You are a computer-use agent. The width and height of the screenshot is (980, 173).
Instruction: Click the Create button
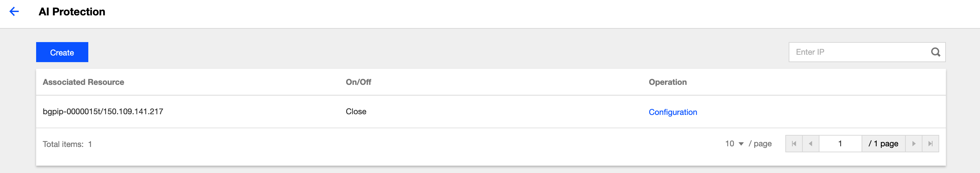pyautogui.click(x=62, y=52)
